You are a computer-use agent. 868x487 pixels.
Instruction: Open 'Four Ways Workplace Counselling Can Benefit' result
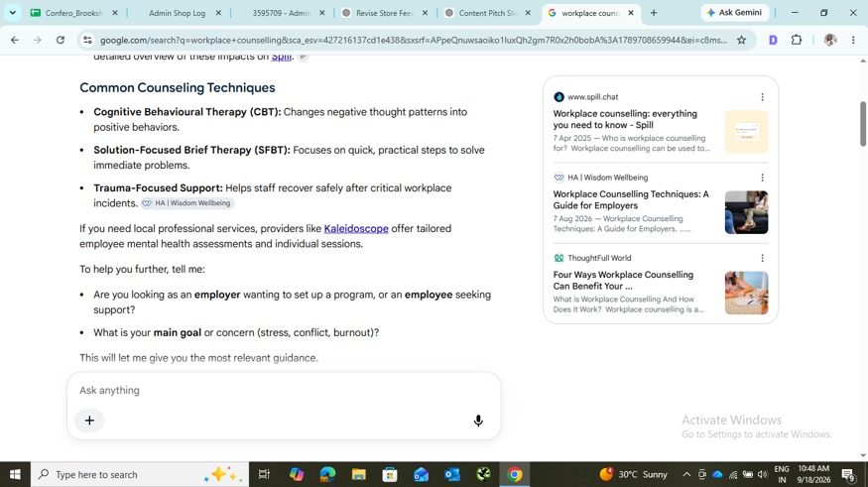point(623,280)
